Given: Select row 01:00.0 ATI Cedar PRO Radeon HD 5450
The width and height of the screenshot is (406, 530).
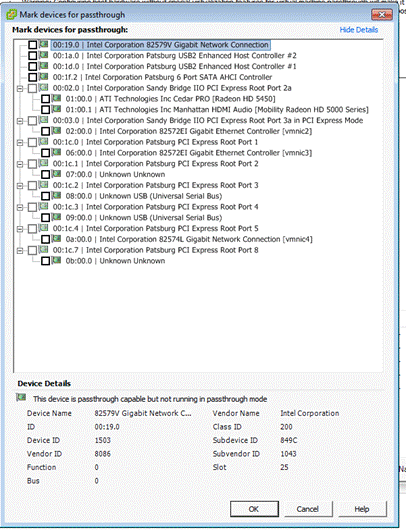Looking at the screenshot, I should 170,99.
